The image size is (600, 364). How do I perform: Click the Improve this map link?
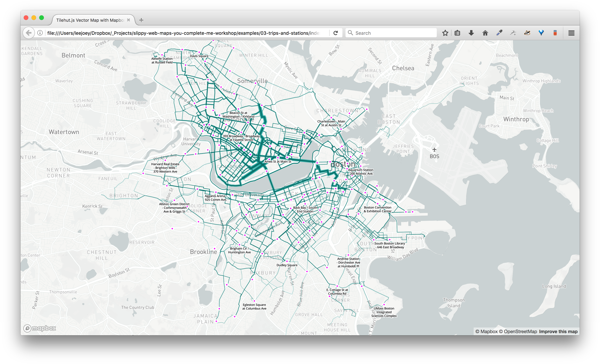click(x=558, y=332)
